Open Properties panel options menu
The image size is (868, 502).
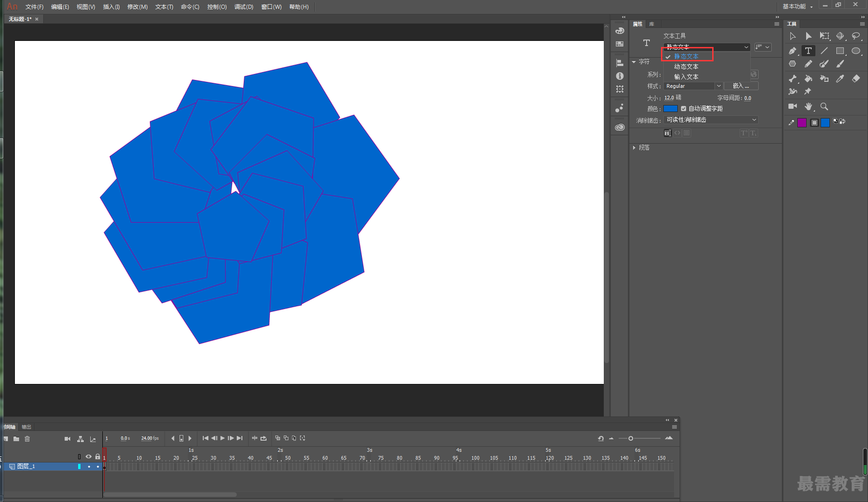[776, 24]
